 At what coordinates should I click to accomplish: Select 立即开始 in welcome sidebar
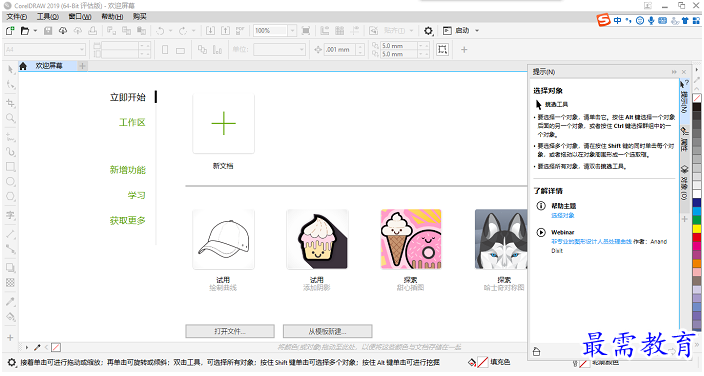coord(128,97)
